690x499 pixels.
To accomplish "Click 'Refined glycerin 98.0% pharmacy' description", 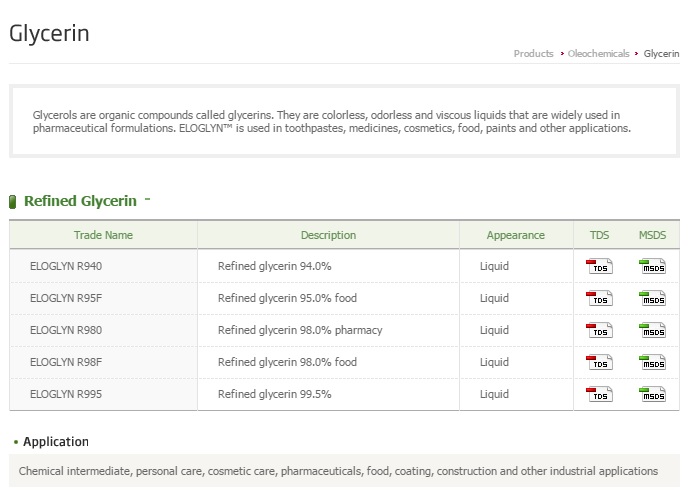I will tap(300, 330).
